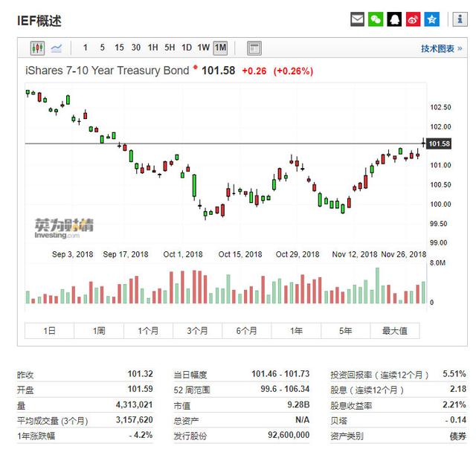Click the volume value 4,313,021
476x458 pixels.
[x=134, y=404]
